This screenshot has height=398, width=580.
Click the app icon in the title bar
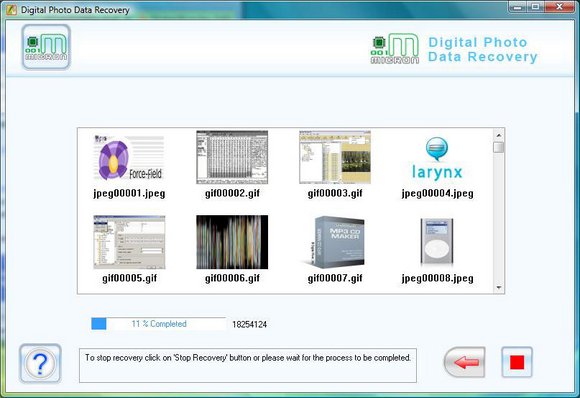point(11,10)
